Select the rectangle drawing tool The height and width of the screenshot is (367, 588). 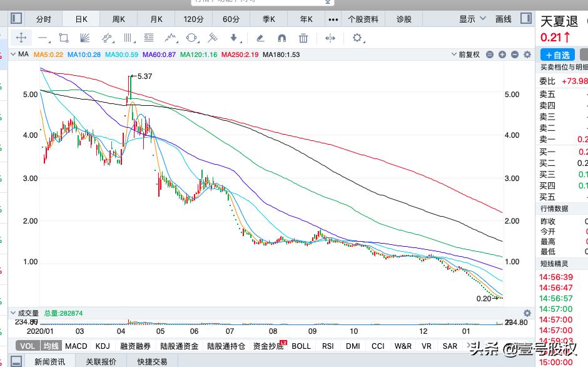pyautogui.click(x=63, y=38)
